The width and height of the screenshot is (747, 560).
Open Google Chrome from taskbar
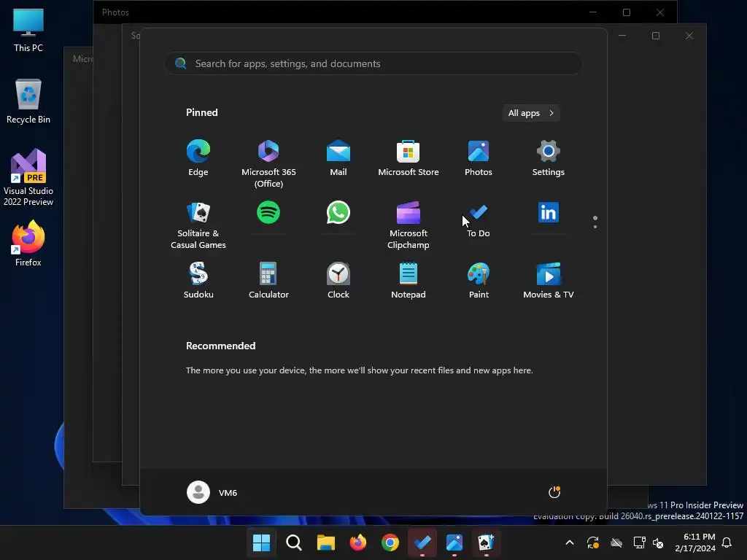click(390, 542)
